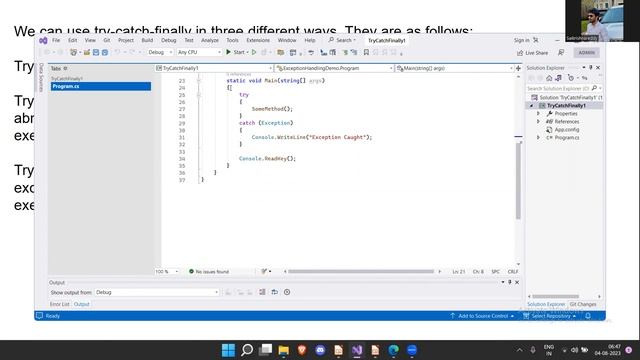Toggle Word Wrap in Output panel
The width and height of the screenshot is (640, 360).
click(x=275, y=292)
